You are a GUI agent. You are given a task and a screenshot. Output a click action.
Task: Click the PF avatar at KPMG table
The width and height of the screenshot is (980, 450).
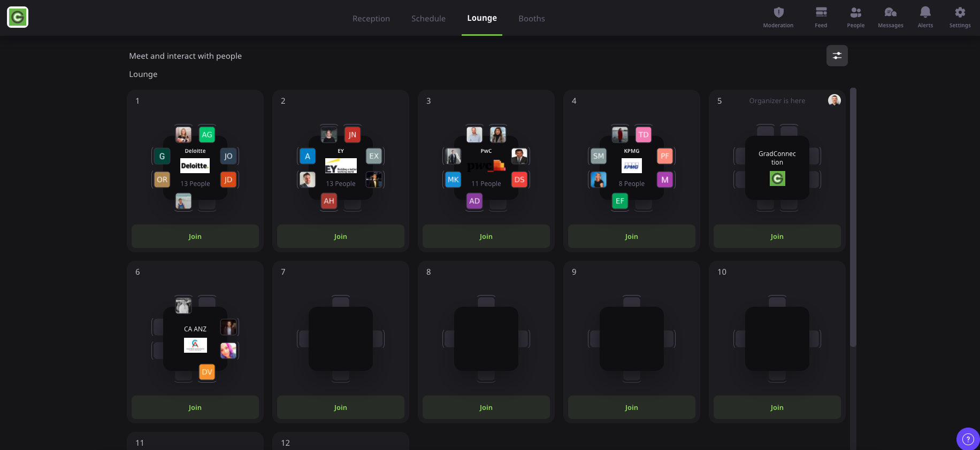click(665, 156)
